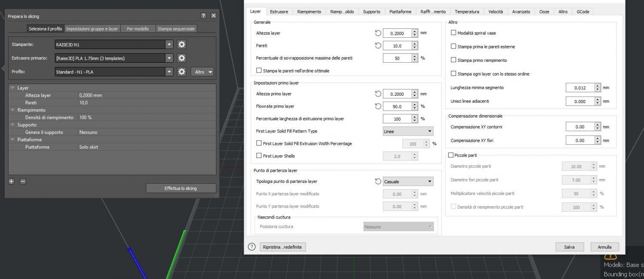Select Genera il supporto Nessuno row
Screen dimensions: 644x279
tap(112, 132)
